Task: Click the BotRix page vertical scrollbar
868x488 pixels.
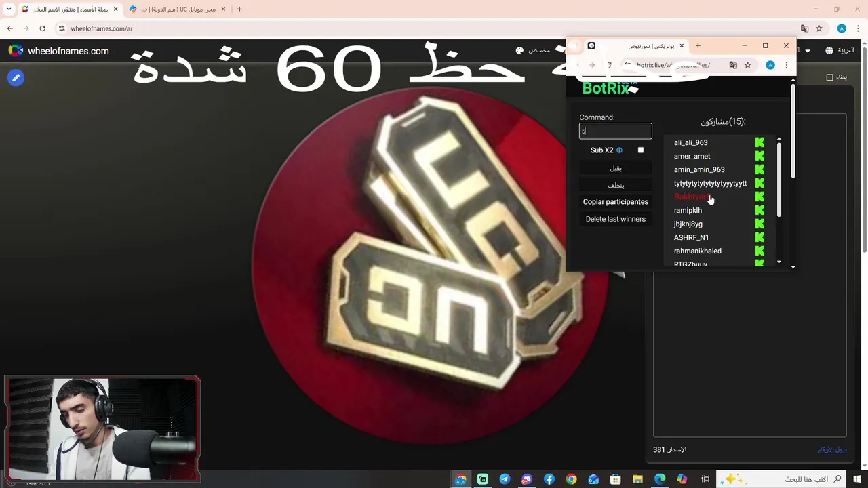Action: (793, 131)
